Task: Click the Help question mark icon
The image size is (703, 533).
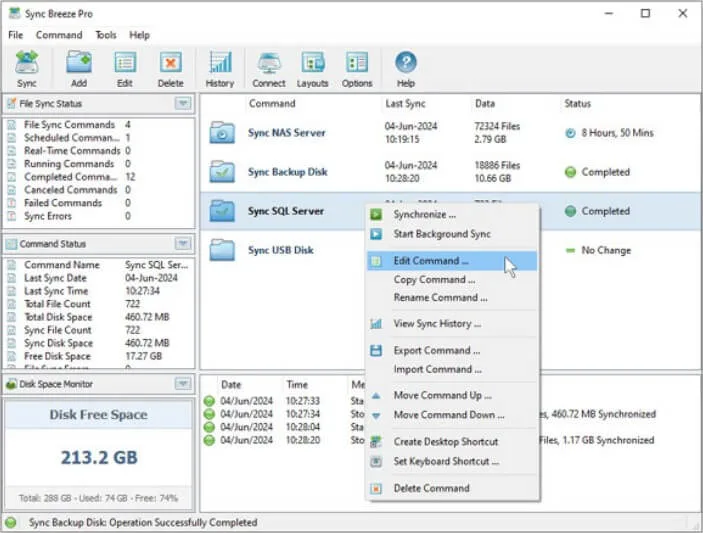Action: [406, 62]
